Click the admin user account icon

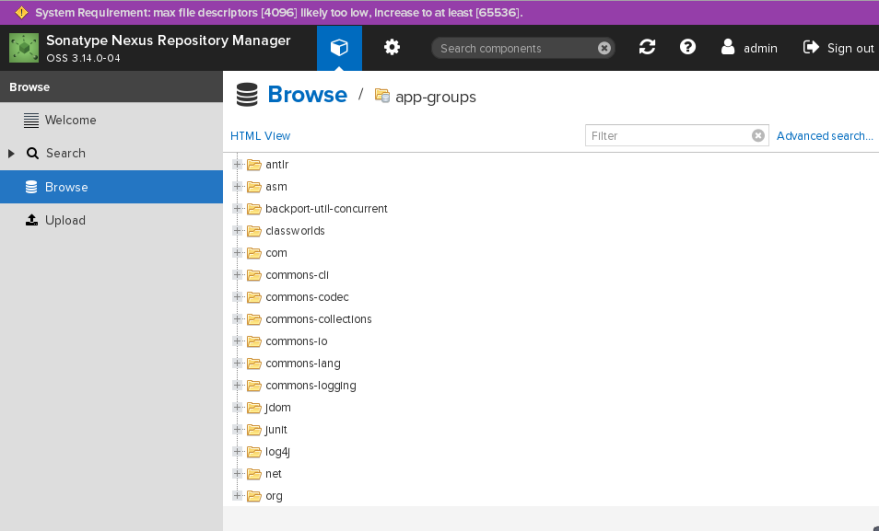[728, 48]
